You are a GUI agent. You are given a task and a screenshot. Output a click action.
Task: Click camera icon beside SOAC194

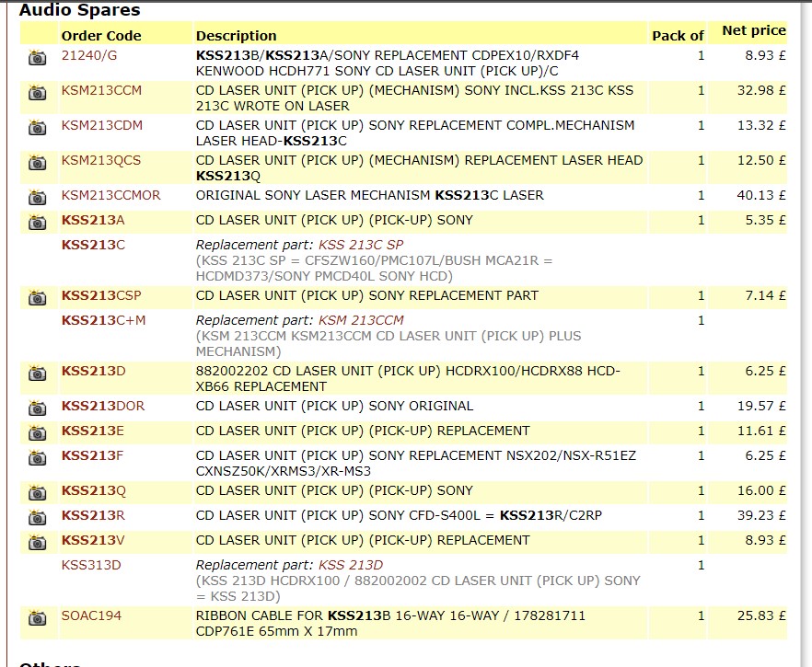(x=37, y=618)
